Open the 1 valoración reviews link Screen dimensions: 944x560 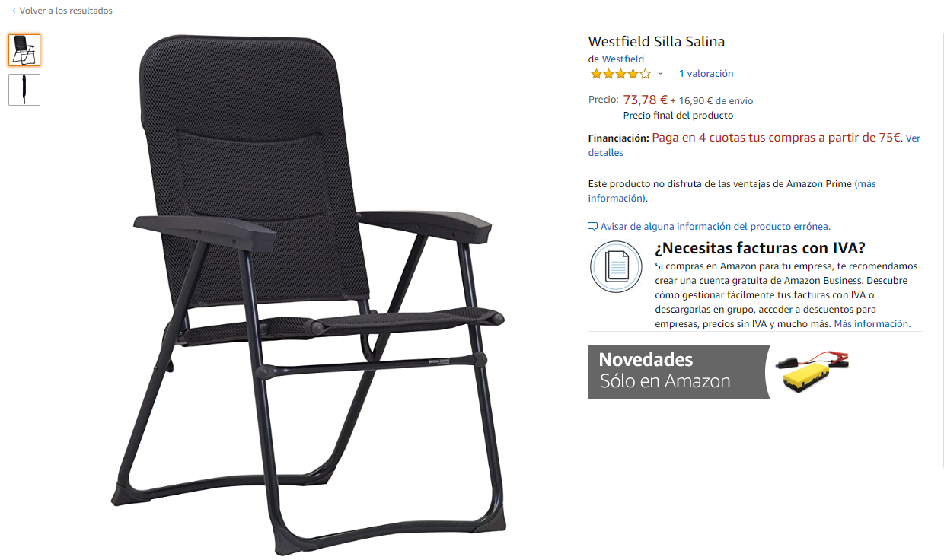point(706,74)
